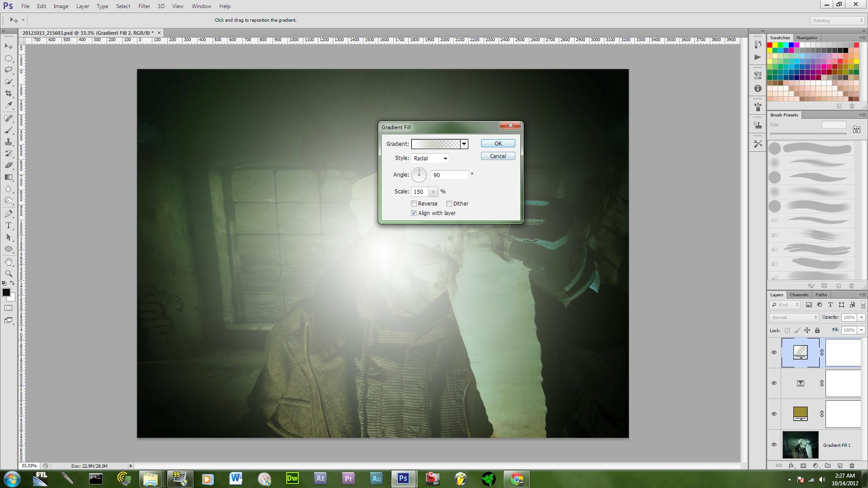Select the Move tool
The height and width of the screenshot is (488, 868).
click(9, 46)
